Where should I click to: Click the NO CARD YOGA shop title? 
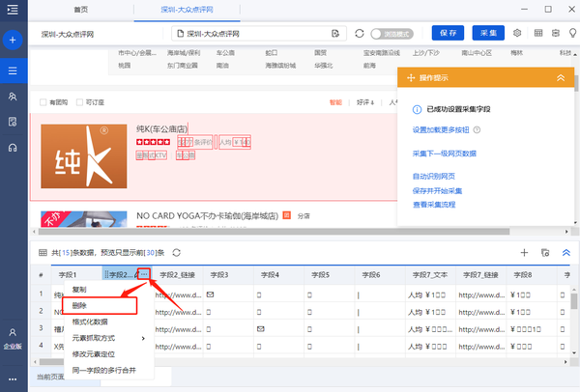coord(207,215)
